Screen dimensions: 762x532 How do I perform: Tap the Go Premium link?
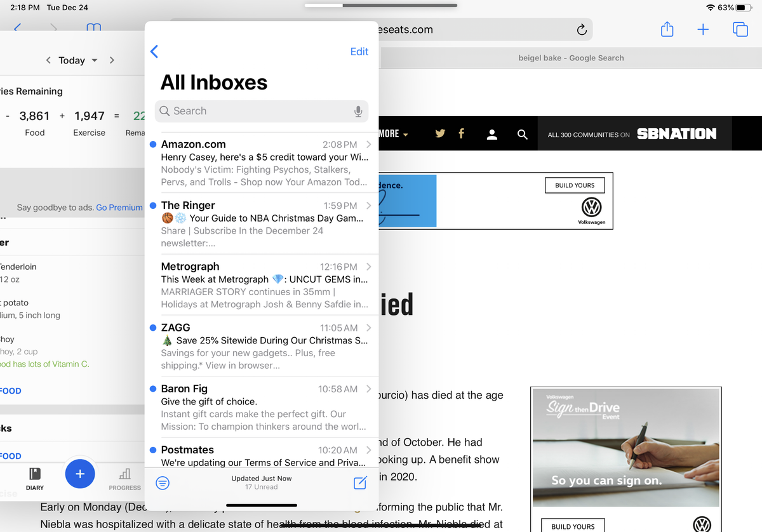(x=119, y=207)
